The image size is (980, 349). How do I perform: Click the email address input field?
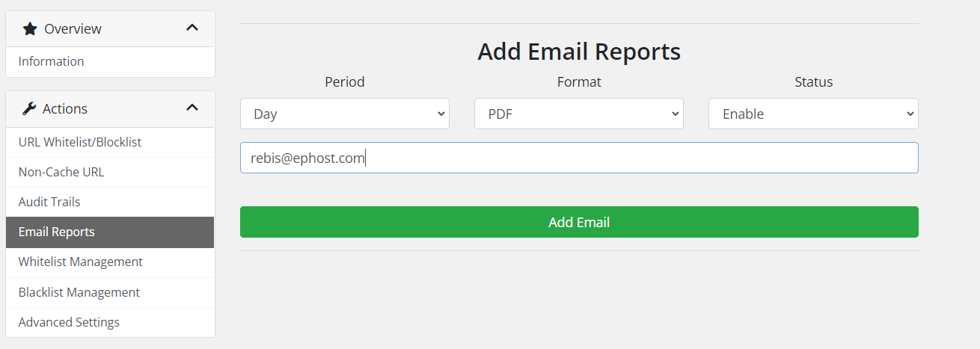[579, 158]
